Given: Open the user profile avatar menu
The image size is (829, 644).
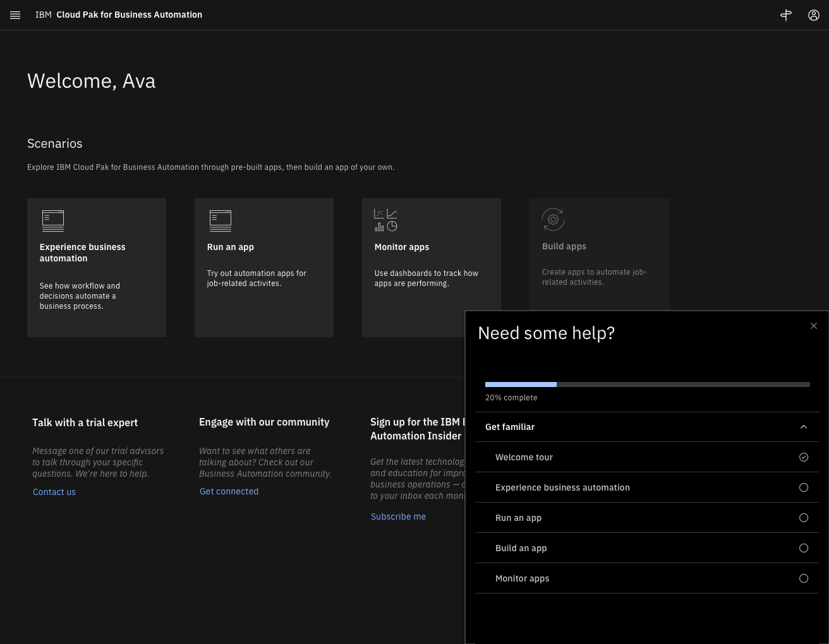Looking at the screenshot, I should coord(814,15).
